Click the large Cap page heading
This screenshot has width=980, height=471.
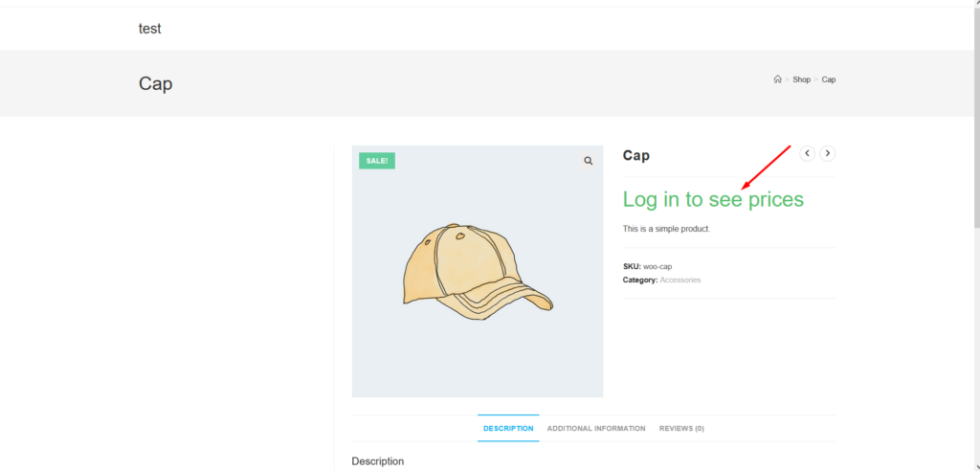[x=155, y=83]
